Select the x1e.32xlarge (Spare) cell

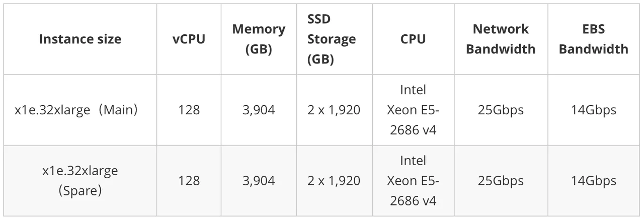point(80,181)
